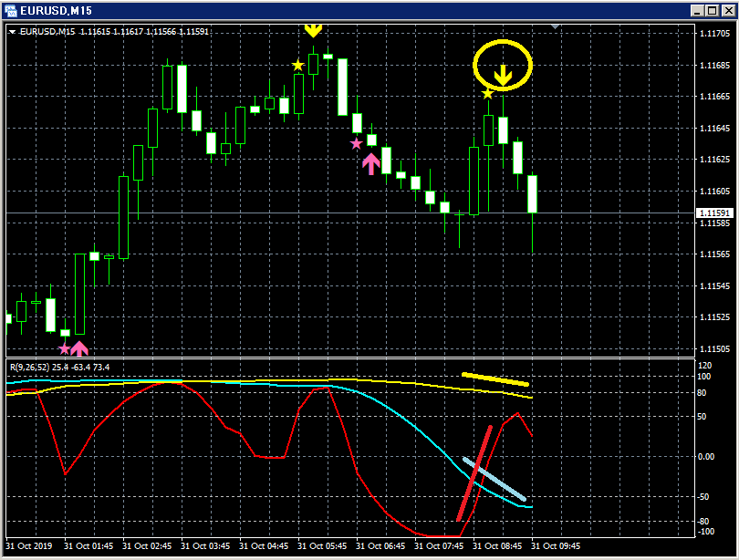
Task: Click the grey chart shift marker at the top
Action: pos(556,26)
